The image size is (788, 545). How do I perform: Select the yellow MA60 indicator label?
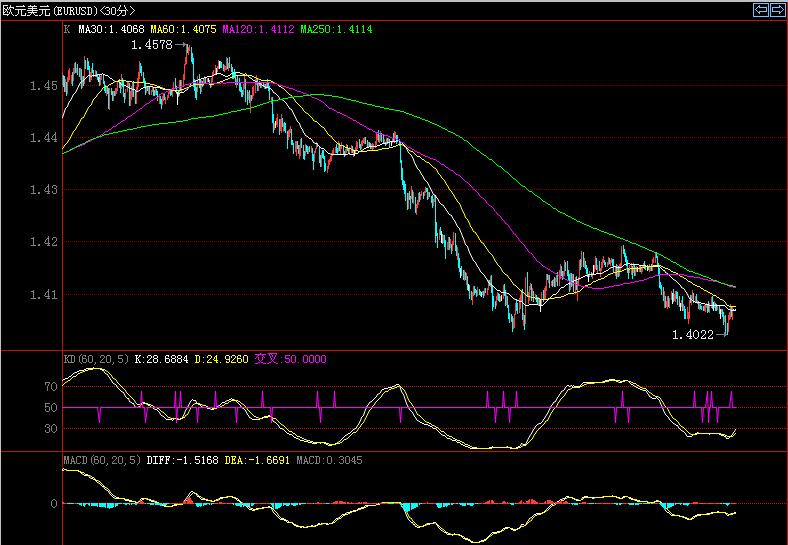tap(182, 30)
